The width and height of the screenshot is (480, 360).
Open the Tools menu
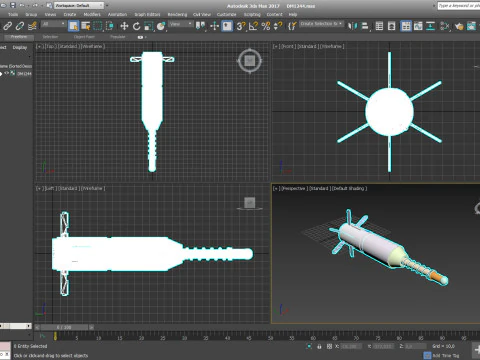[13, 14]
